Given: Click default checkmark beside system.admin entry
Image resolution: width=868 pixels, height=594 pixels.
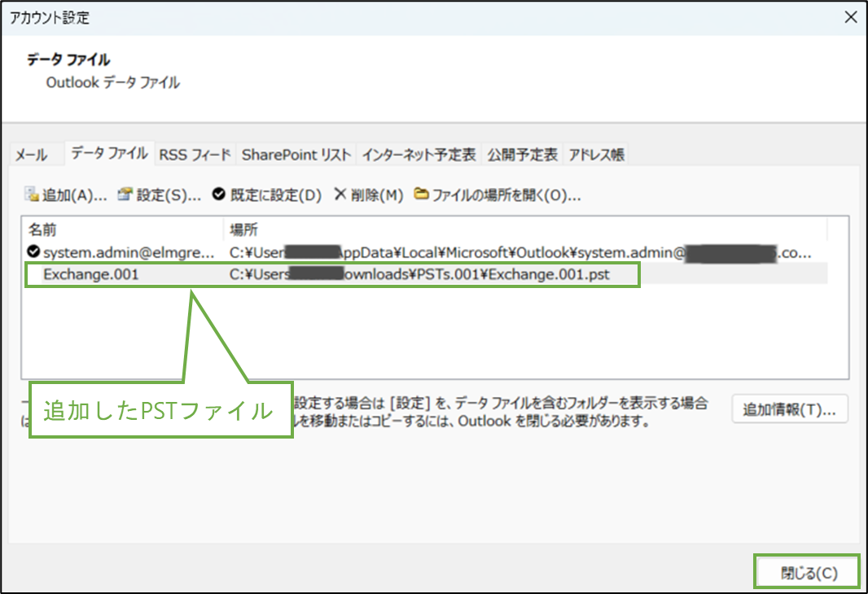Looking at the screenshot, I should pos(33,252).
